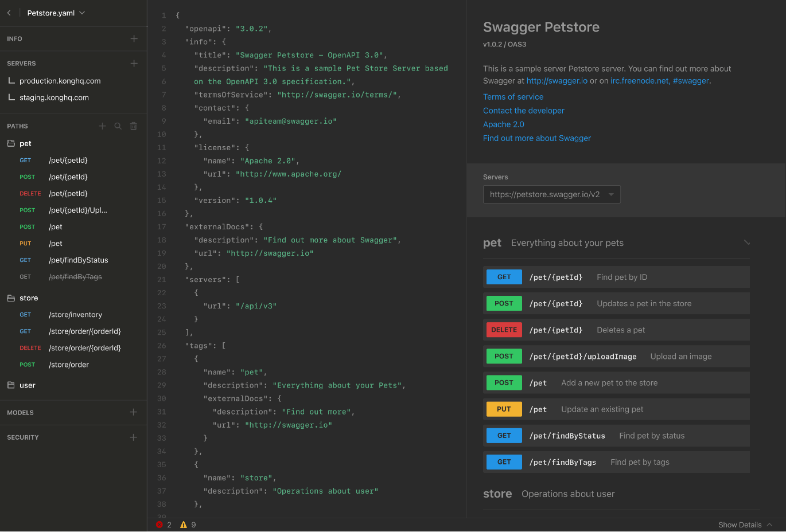Image resolution: width=786 pixels, height=532 pixels.
Task: Click the MODELS section header
Action: click(x=20, y=413)
